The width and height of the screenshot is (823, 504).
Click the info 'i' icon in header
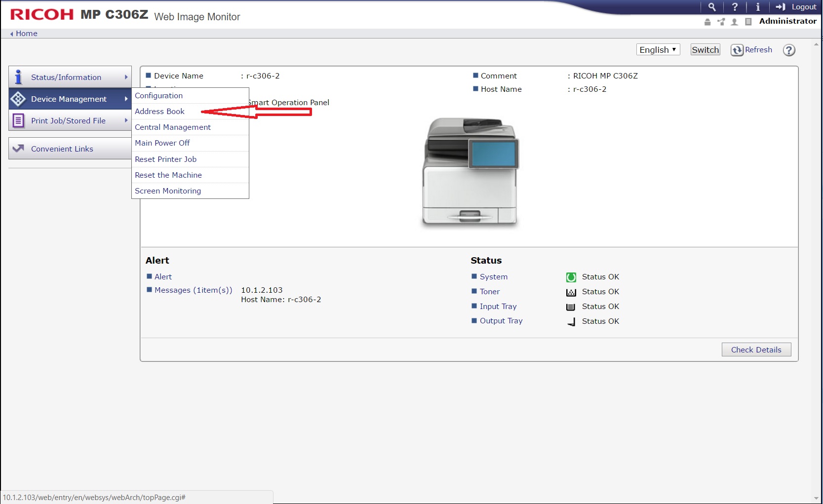tap(758, 7)
